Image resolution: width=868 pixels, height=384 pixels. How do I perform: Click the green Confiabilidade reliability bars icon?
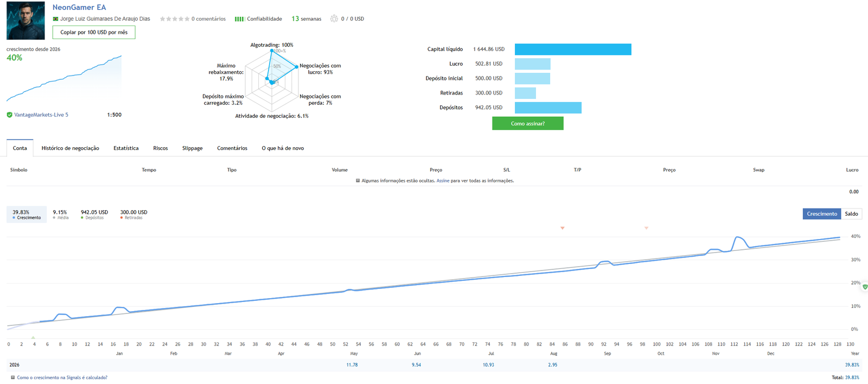pos(239,19)
